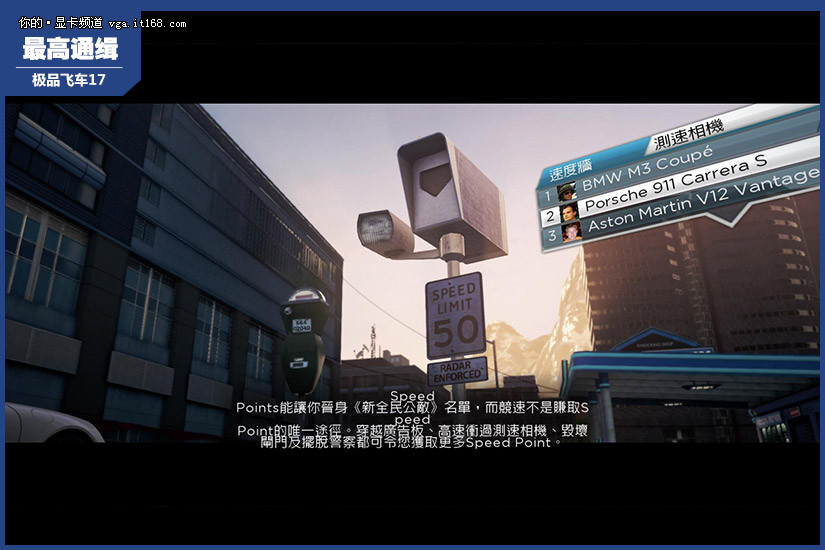
Task: Click rank 1 driver avatar
Action: [x=567, y=193]
